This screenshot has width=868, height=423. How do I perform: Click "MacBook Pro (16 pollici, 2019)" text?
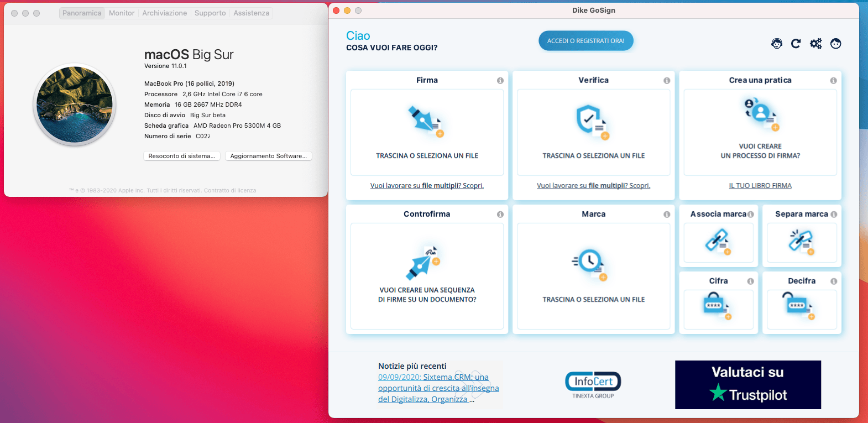pos(189,84)
